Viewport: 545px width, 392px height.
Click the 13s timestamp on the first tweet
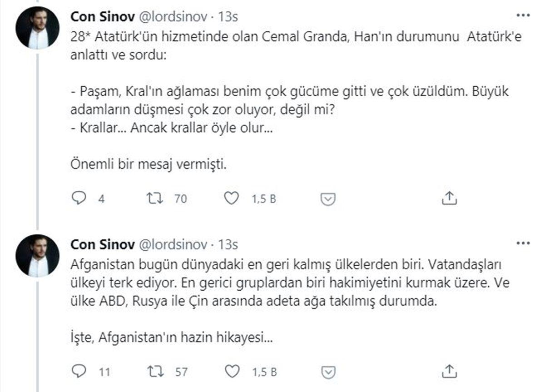click(229, 16)
